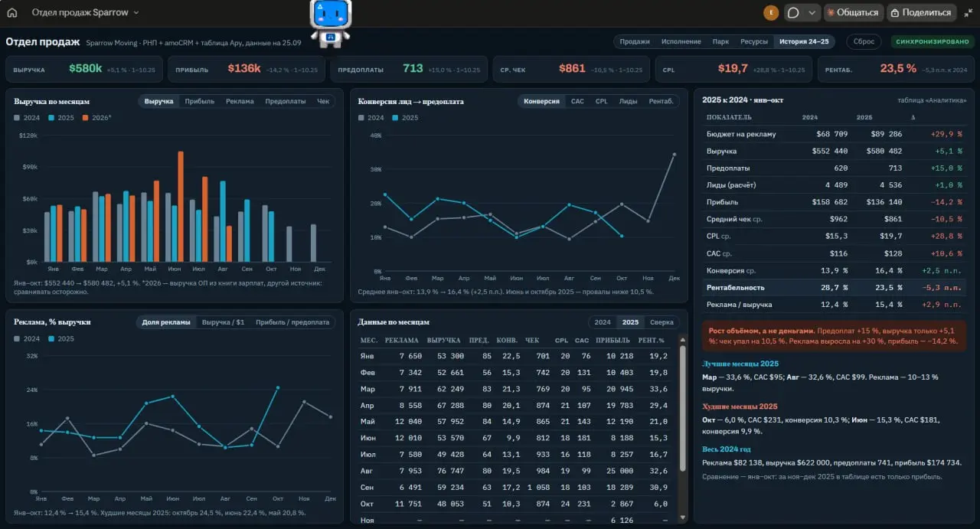Expand the Отдел продаж Sparrow title dropdown
The width and height of the screenshot is (980, 529).
86,12
